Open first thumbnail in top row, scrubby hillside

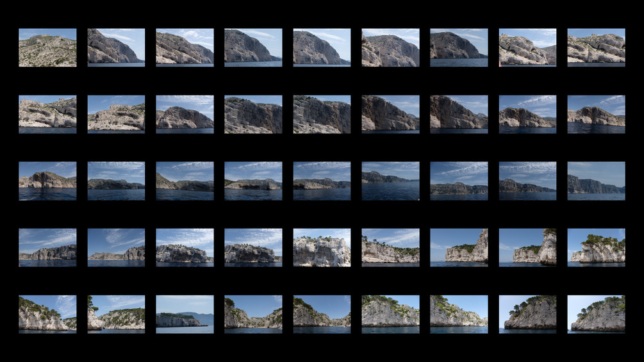click(x=47, y=47)
